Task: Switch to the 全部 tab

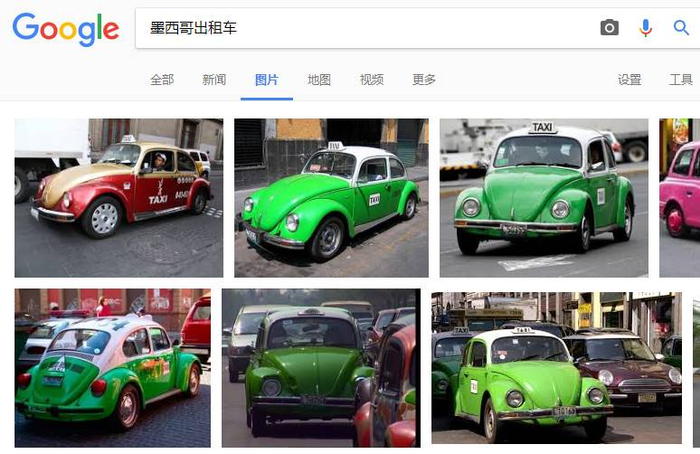Action: [162, 80]
